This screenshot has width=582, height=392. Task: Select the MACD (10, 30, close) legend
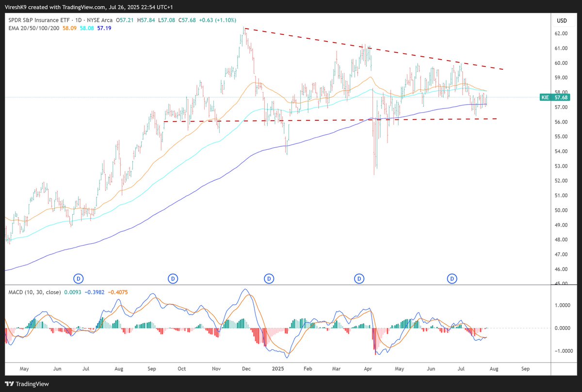[x=35, y=292]
